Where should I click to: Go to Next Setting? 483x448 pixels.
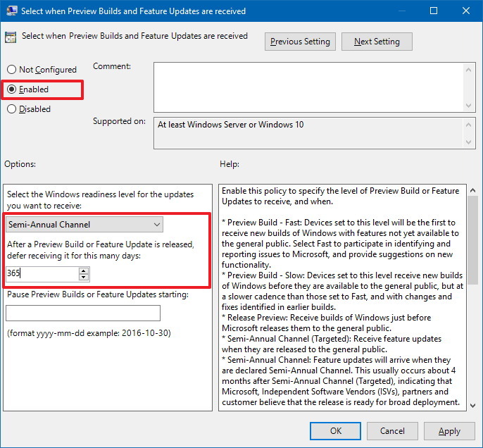pyautogui.click(x=377, y=42)
